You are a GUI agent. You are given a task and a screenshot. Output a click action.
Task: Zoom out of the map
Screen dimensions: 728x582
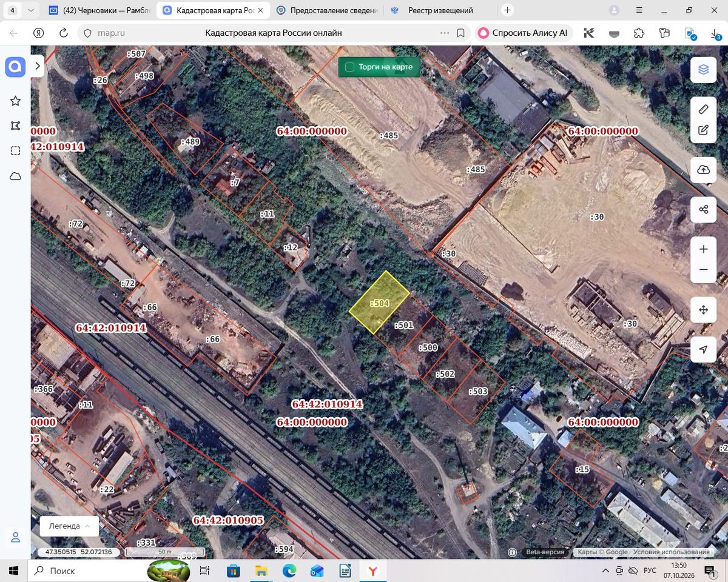[704, 270]
